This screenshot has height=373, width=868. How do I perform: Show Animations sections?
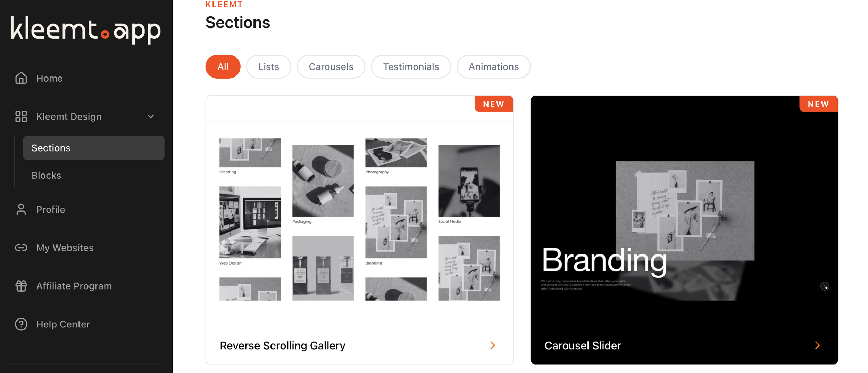(x=493, y=66)
